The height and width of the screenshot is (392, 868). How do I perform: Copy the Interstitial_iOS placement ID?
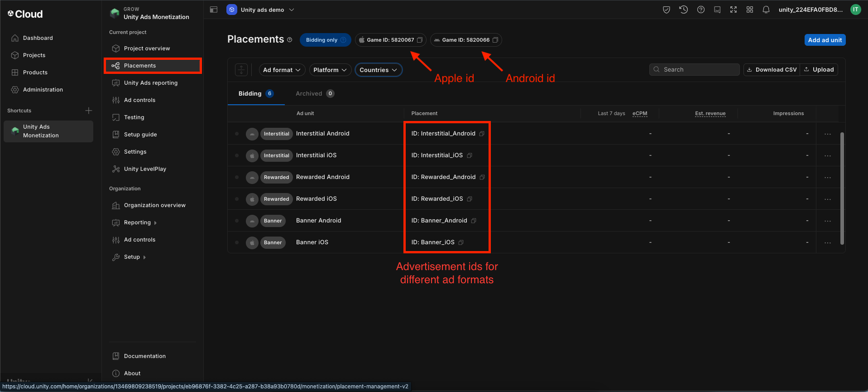470,155
